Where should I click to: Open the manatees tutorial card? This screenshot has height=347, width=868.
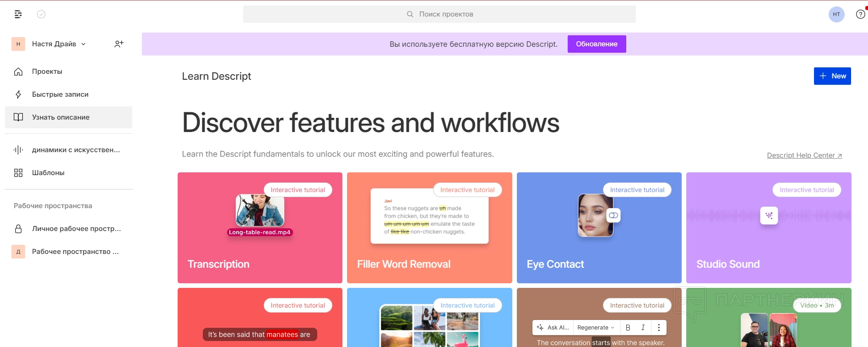click(260, 317)
